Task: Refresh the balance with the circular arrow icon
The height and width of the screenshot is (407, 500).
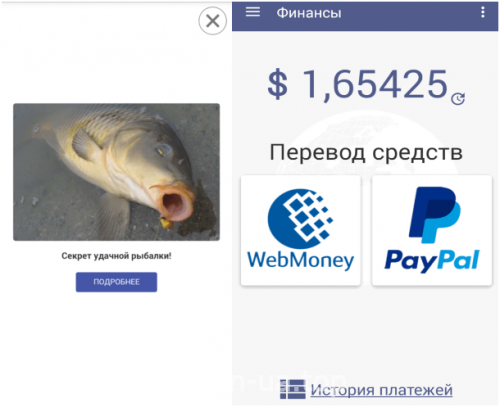Action: click(458, 98)
